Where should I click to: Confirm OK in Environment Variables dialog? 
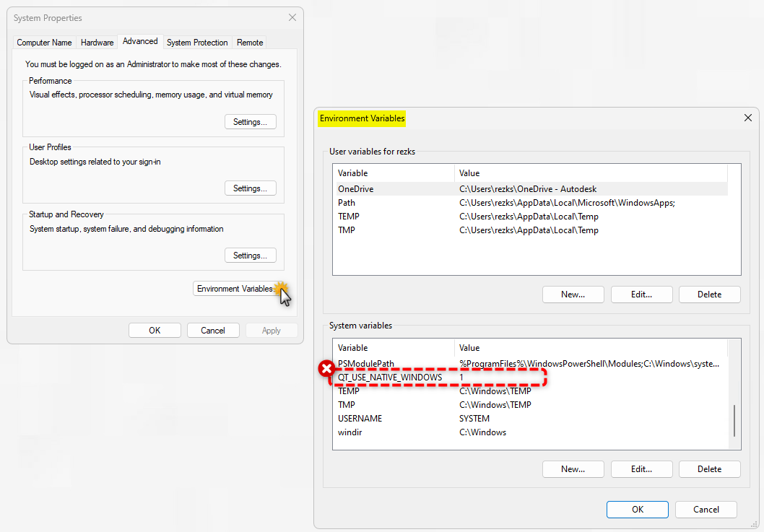[x=638, y=509]
